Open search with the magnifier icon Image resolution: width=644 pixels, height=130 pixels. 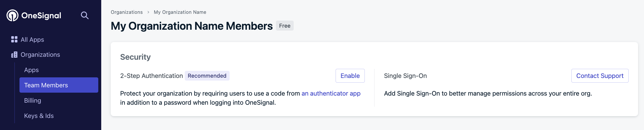(x=85, y=15)
